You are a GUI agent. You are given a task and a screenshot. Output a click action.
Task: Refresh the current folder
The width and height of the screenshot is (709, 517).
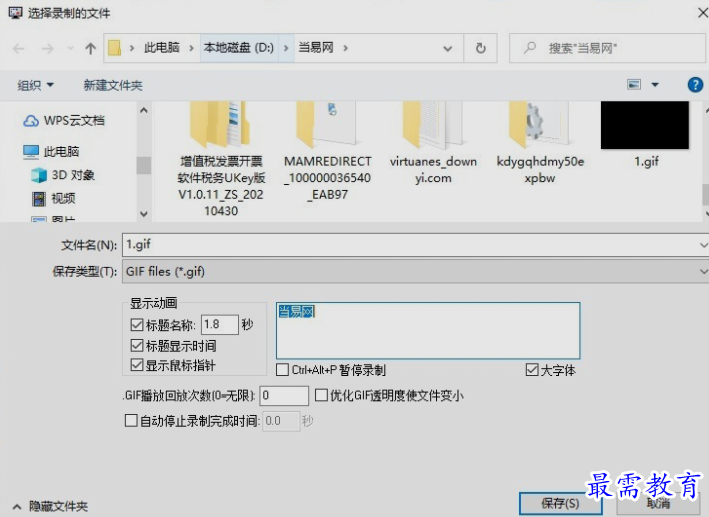tap(481, 48)
